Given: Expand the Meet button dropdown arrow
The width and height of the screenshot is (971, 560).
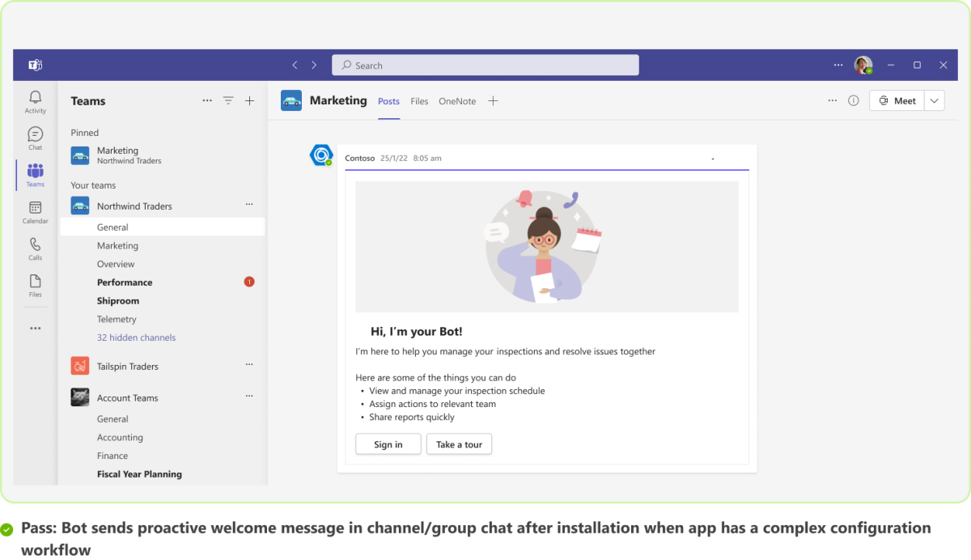Looking at the screenshot, I should 934,100.
